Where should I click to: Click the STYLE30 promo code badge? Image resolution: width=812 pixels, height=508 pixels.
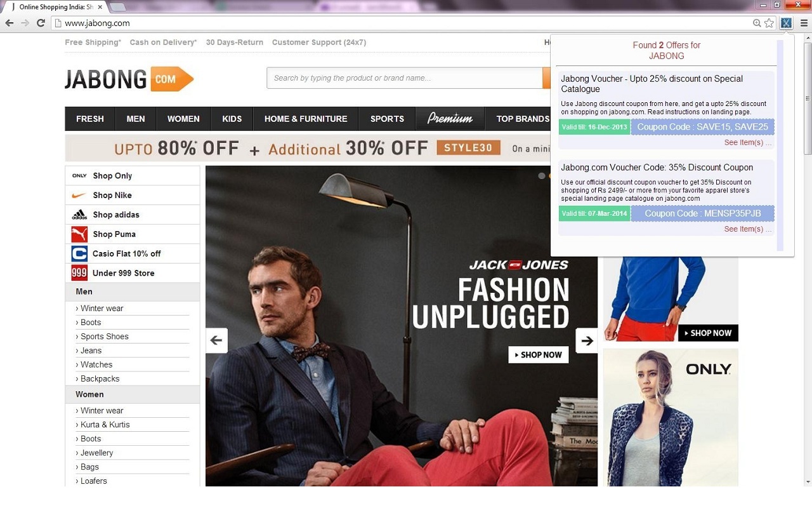(x=468, y=148)
